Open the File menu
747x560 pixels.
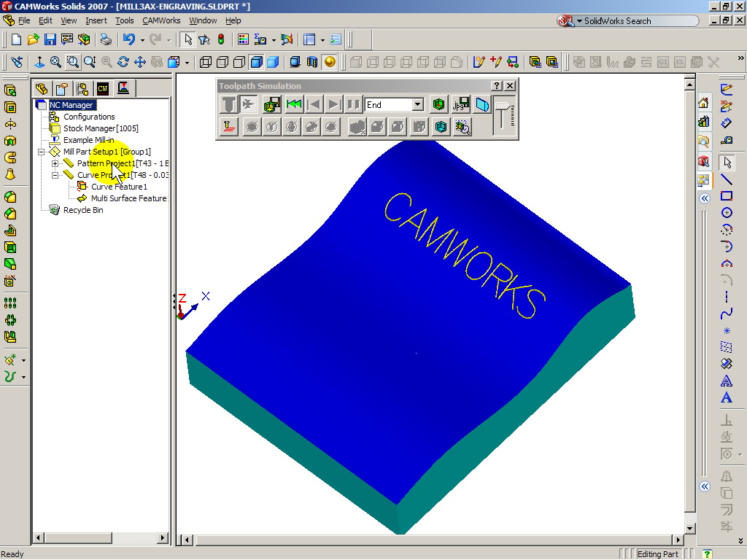[24, 20]
